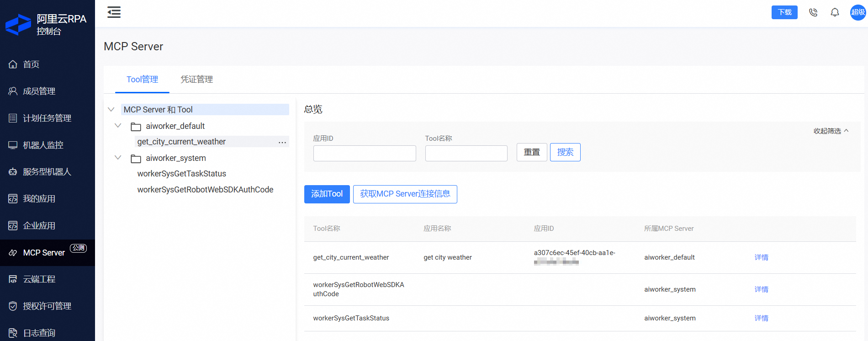Image resolution: width=868 pixels, height=341 pixels.
Task: Open the notifications bell icon
Action: tap(835, 12)
